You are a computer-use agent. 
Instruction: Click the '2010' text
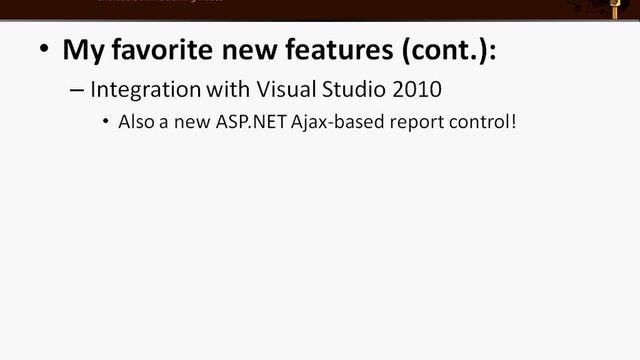point(417,89)
